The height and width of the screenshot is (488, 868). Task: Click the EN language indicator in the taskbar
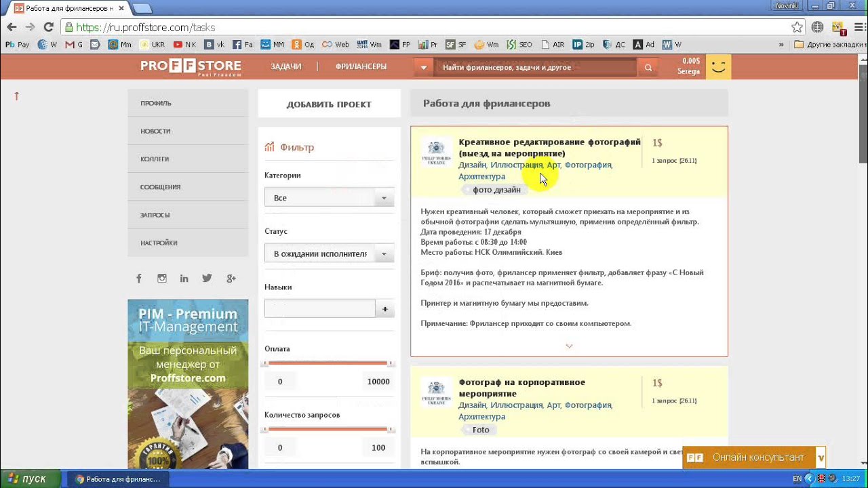(x=797, y=479)
